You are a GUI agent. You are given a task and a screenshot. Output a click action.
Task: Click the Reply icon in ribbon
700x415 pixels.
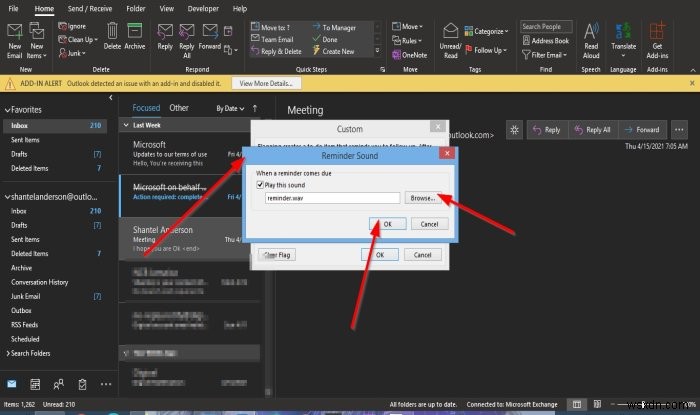(x=165, y=31)
